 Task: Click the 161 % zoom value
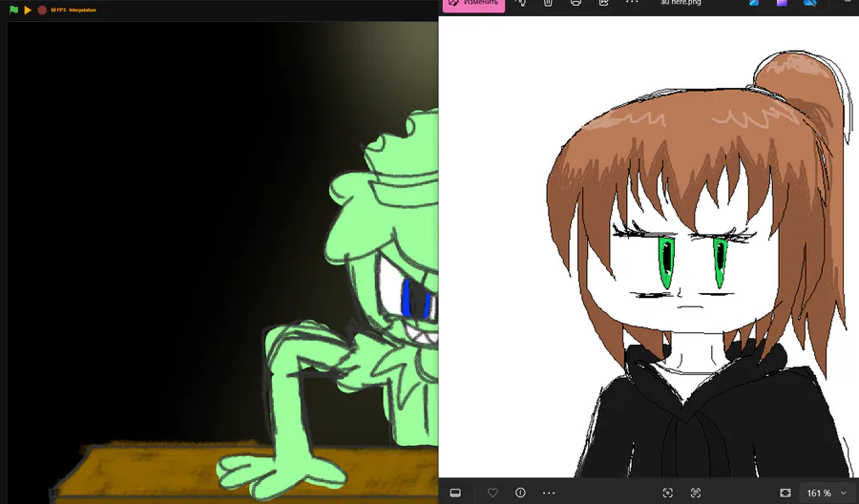tap(819, 493)
